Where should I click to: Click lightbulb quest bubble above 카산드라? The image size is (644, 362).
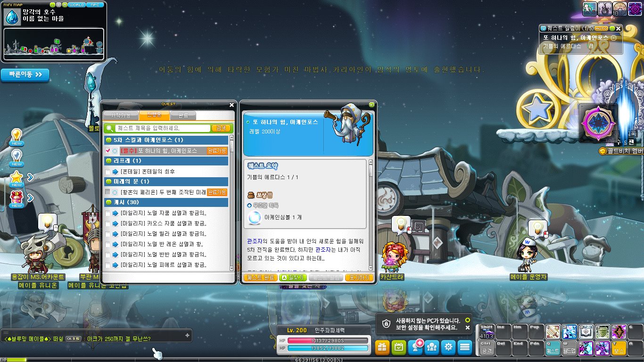(401, 225)
